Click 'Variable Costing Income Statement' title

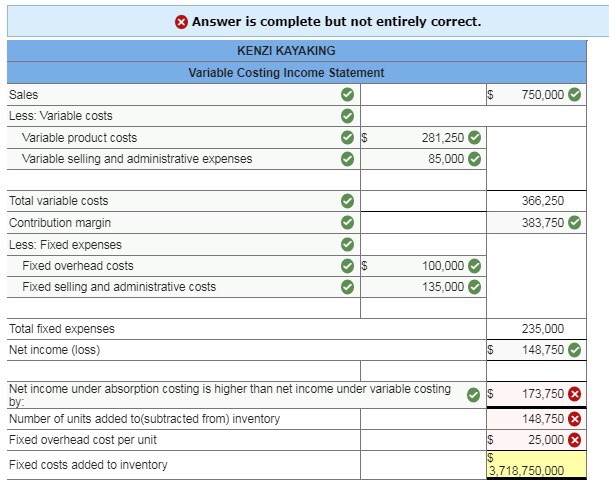click(286, 73)
